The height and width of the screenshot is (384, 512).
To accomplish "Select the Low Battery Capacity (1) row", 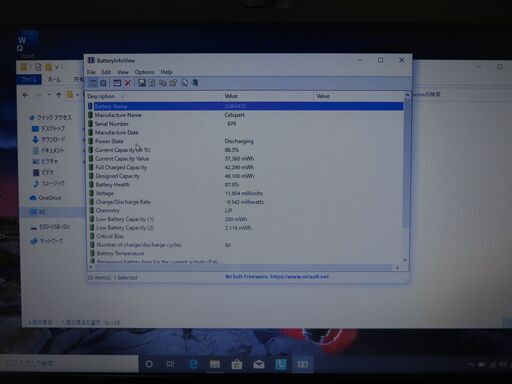I will [x=245, y=219].
